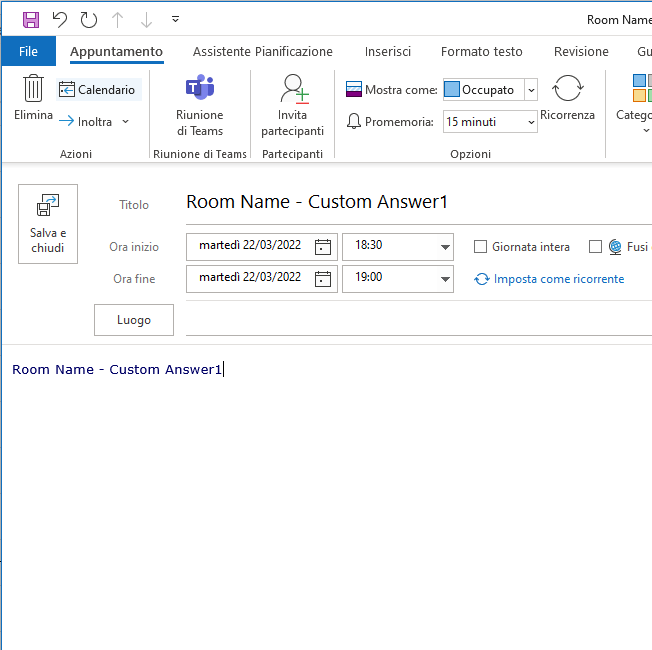Open the Inserisci tab
The width and height of the screenshot is (652, 650).
click(x=388, y=52)
